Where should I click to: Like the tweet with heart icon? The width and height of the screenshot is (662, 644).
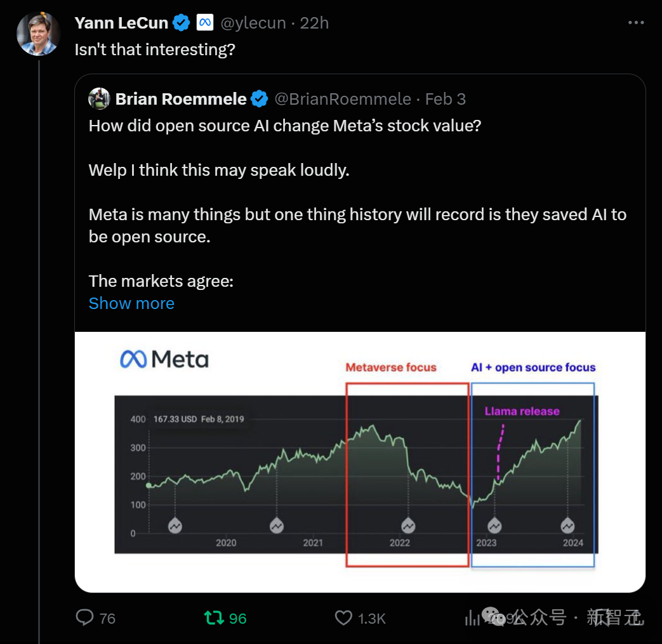coord(343,618)
